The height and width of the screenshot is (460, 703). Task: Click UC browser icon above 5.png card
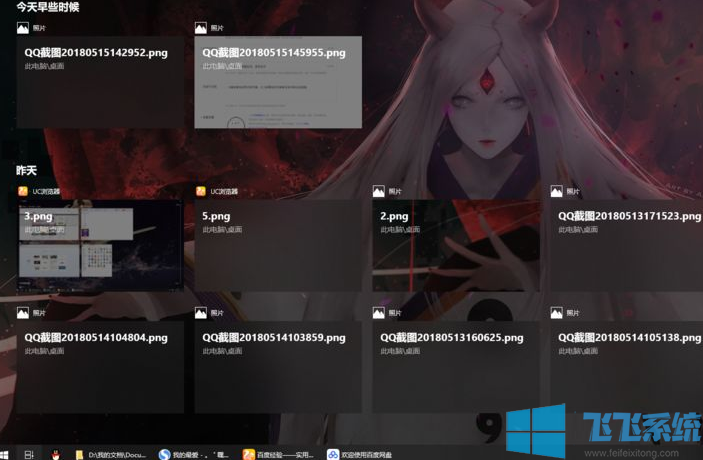point(201,191)
